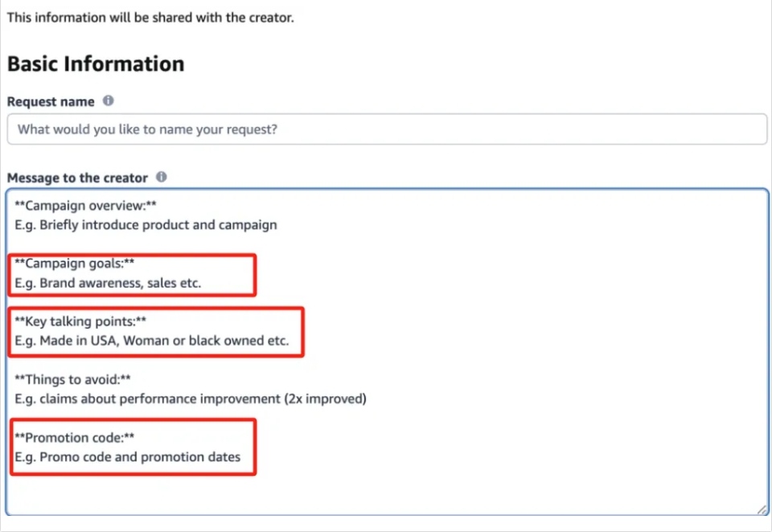The height and width of the screenshot is (532, 772).
Task: Place cursor on the Things to avoid line
Action: (73, 379)
